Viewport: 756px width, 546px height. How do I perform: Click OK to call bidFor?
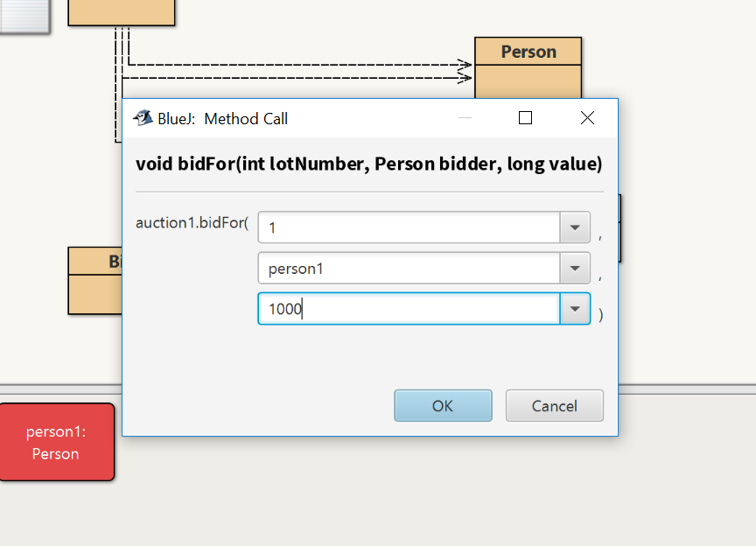click(443, 406)
